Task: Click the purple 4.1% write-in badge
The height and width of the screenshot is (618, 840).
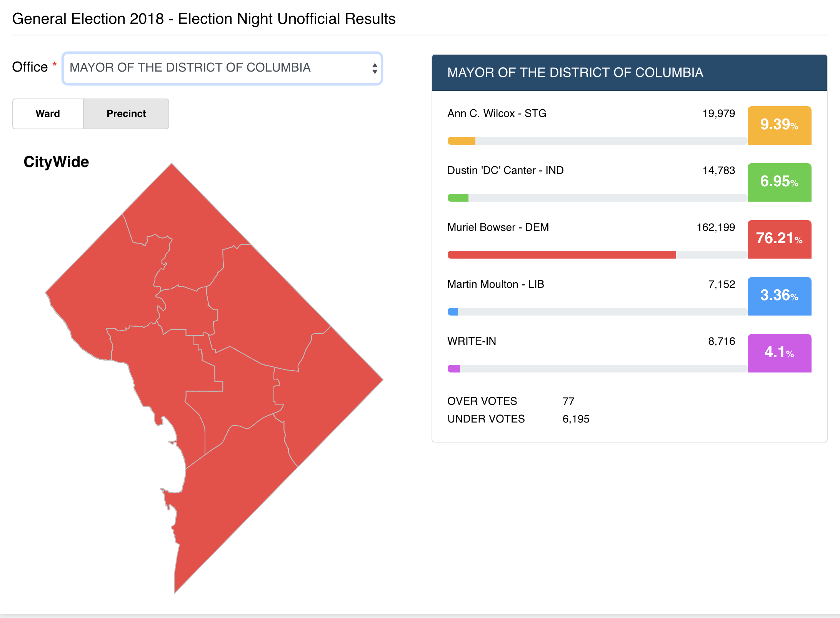Action: (779, 353)
